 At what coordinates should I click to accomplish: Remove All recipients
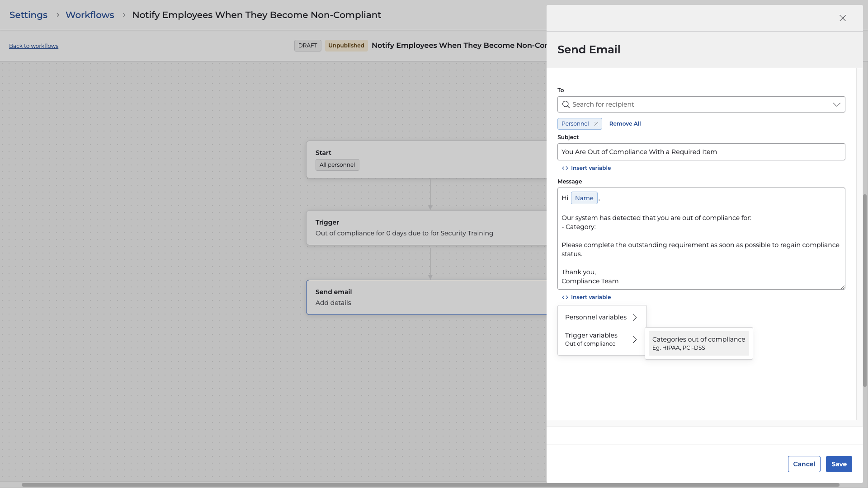(625, 124)
